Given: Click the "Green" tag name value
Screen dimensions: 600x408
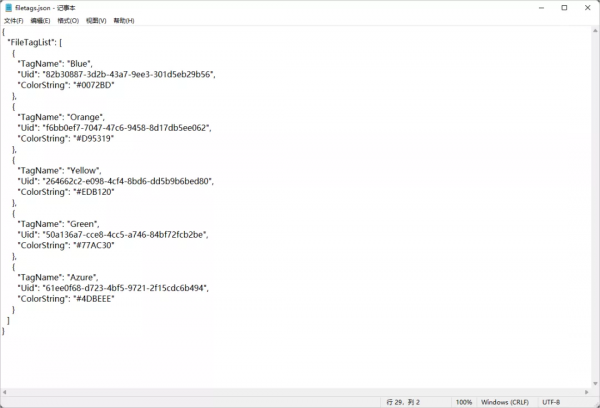Looking at the screenshot, I should pos(82,224).
